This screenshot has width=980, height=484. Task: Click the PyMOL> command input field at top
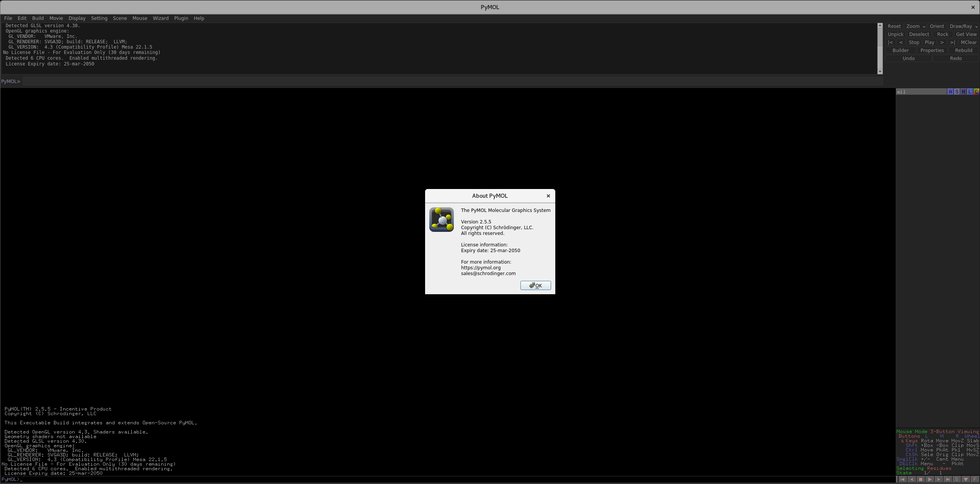(x=453, y=81)
